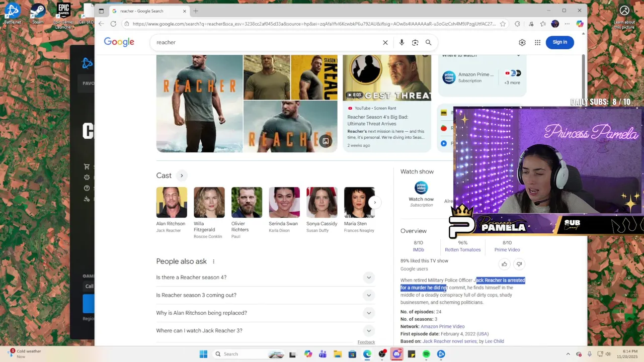Screen dimensions: 644x362
Task: Launch Battle.net desktop shortcut
Action: [13, 14]
